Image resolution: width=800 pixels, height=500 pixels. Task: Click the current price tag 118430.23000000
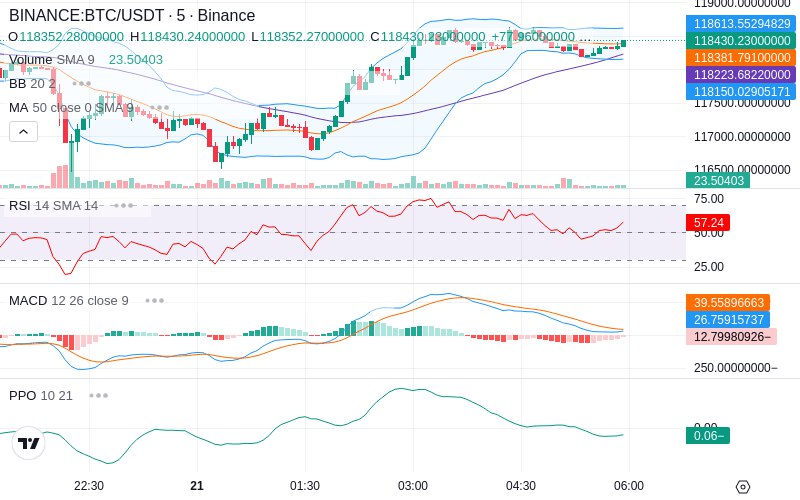741,40
